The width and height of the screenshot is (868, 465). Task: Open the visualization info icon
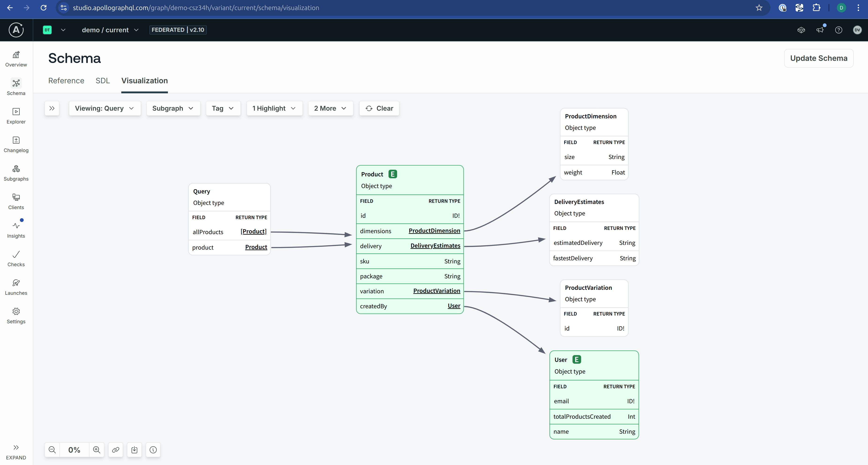pos(153,450)
